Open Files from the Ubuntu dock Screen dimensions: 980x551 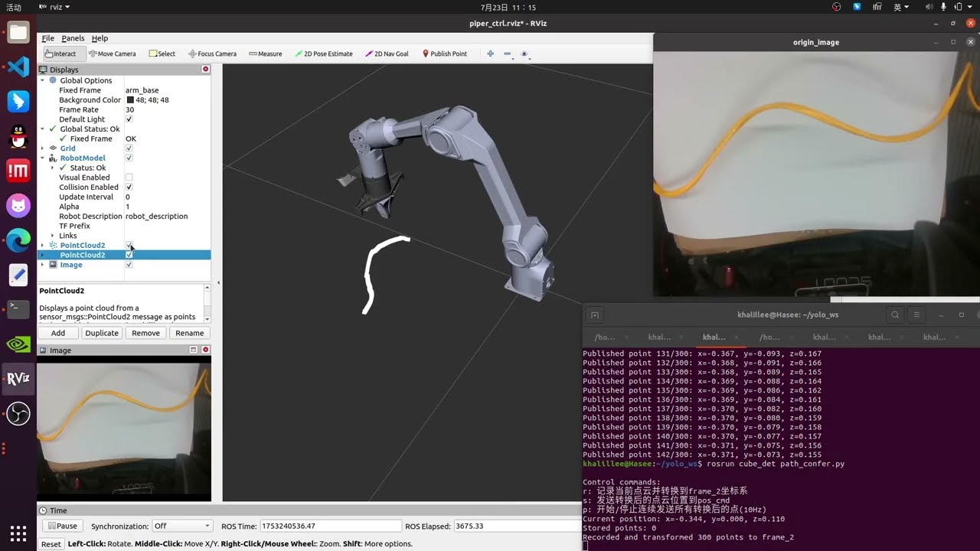18,32
